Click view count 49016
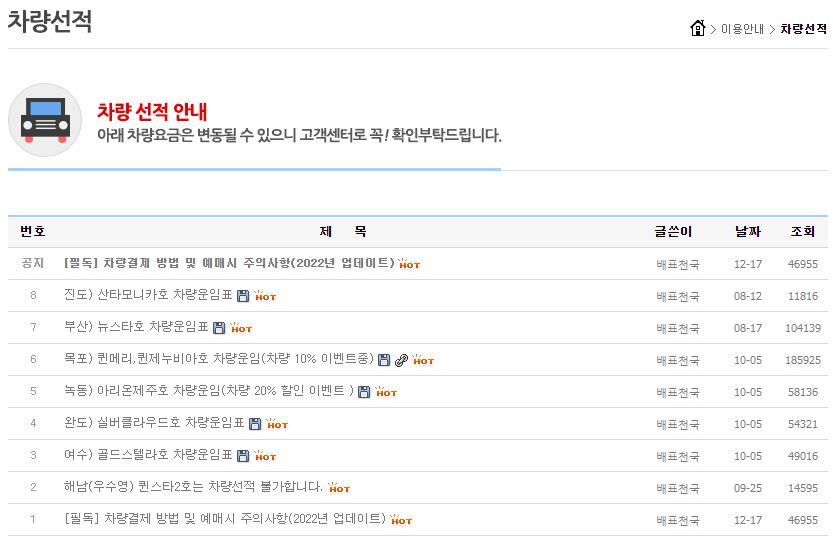Screen dimensions: 833x542 (803, 455)
